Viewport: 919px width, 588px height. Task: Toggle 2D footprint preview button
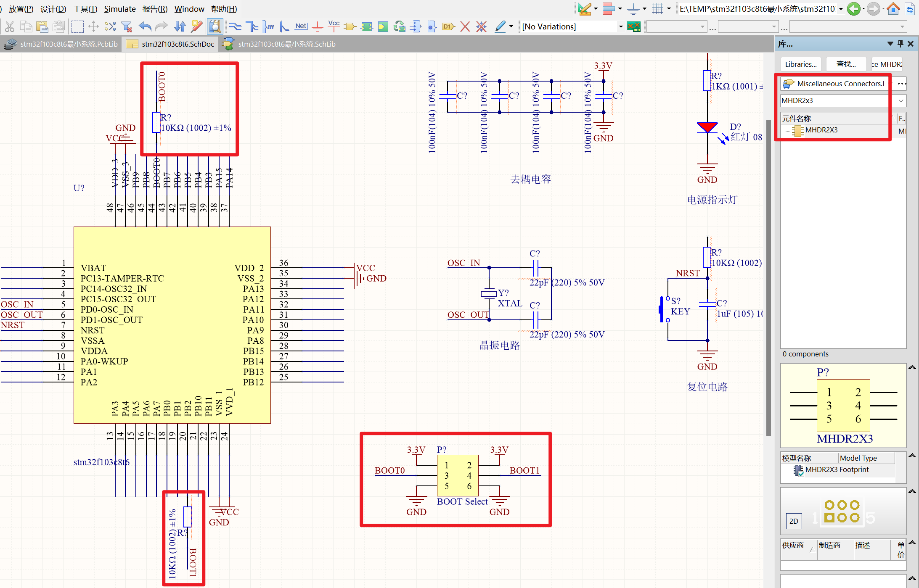click(x=794, y=521)
